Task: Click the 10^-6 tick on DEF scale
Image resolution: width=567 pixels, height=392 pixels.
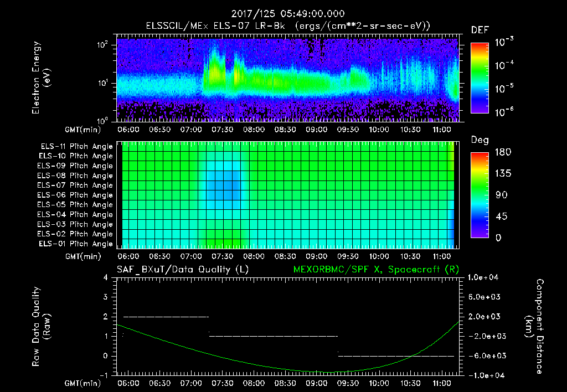Action: coord(504,112)
